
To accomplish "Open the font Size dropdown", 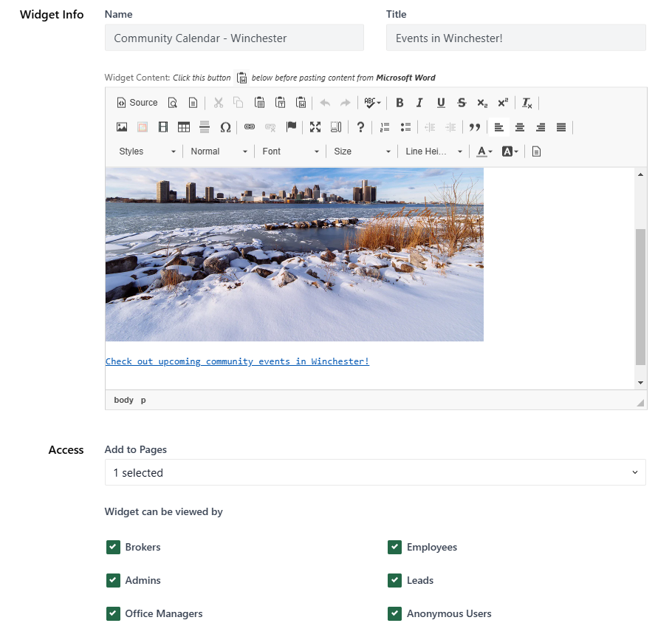I will click(361, 151).
